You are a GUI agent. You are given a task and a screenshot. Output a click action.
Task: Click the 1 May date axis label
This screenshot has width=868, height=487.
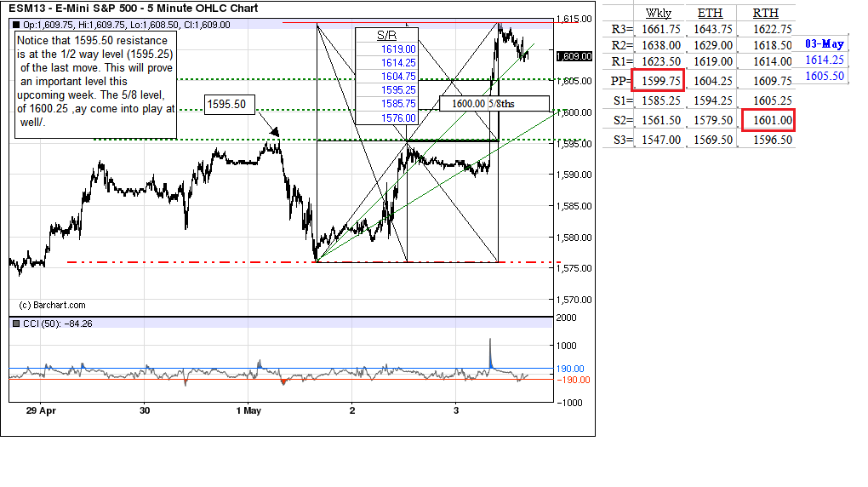248,410
